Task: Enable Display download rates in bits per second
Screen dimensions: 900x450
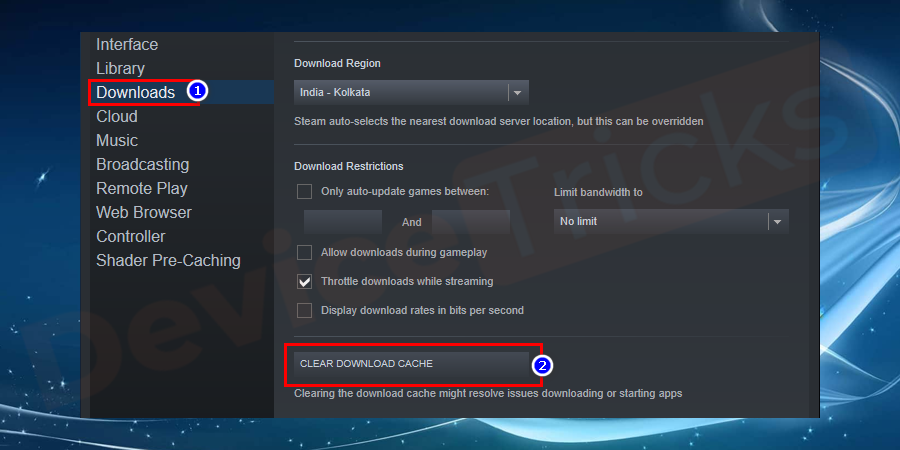Action: (304, 311)
